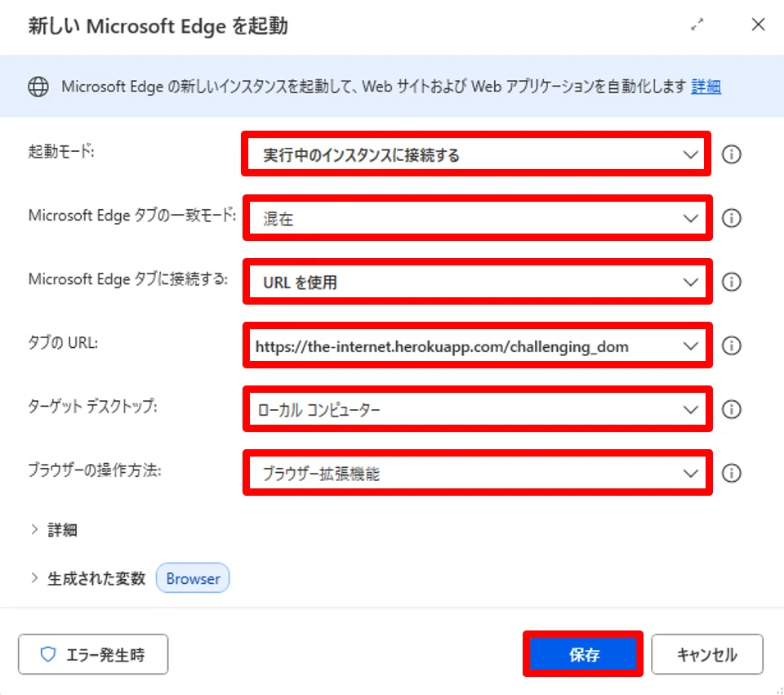Open the 起動モード dropdown
784x695 pixels.
[x=476, y=154]
